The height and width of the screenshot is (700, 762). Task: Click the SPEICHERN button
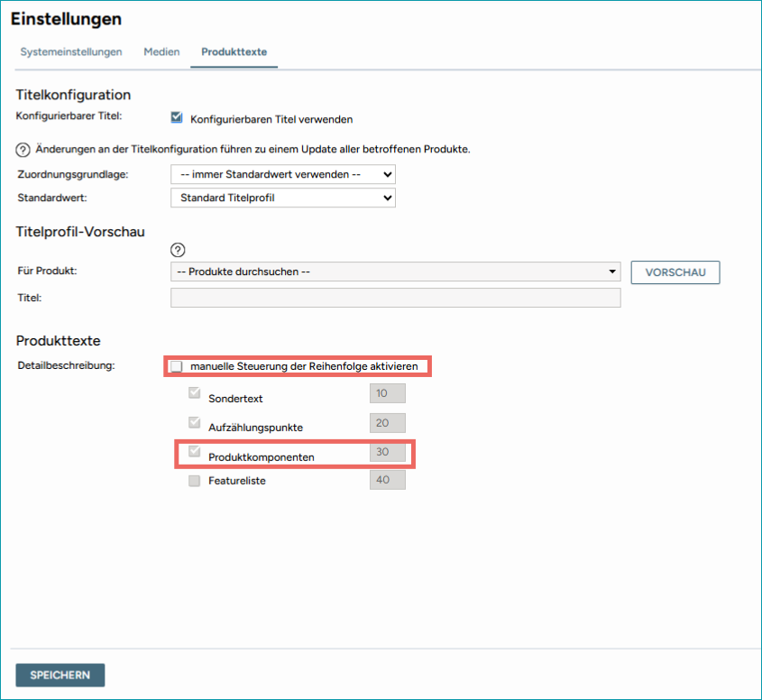pos(60,676)
